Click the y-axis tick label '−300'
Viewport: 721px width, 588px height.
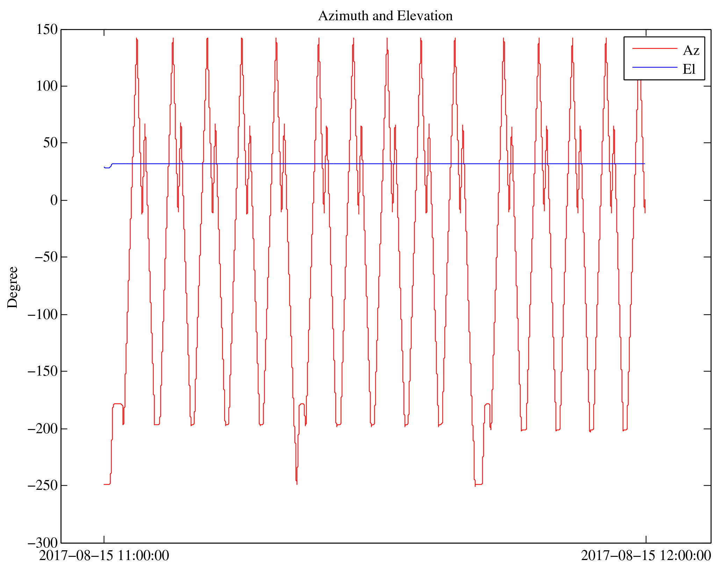point(43,543)
